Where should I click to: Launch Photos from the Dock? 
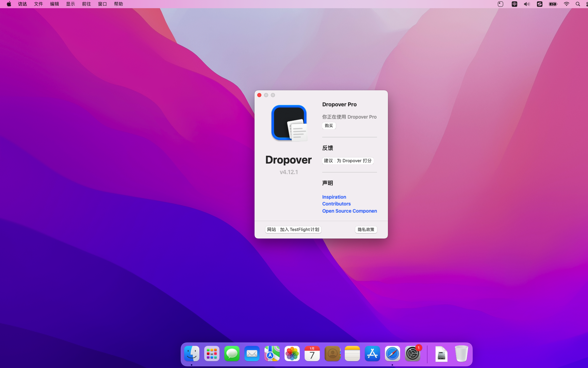(x=292, y=354)
